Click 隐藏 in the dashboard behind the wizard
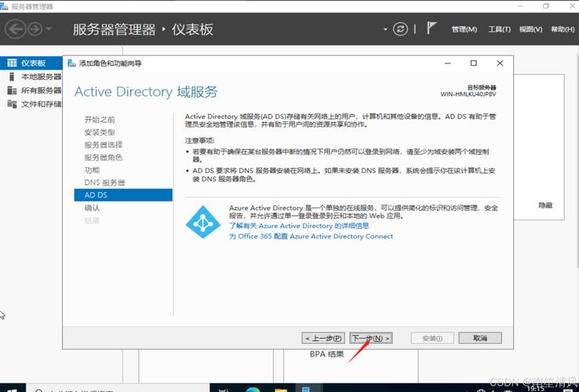The height and width of the screenshot is (392, 579). coord(545,205)
